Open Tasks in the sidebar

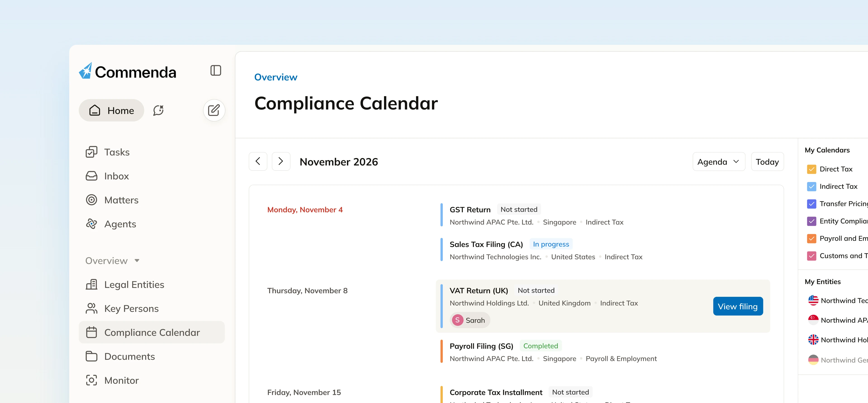(x=117, y=152)
